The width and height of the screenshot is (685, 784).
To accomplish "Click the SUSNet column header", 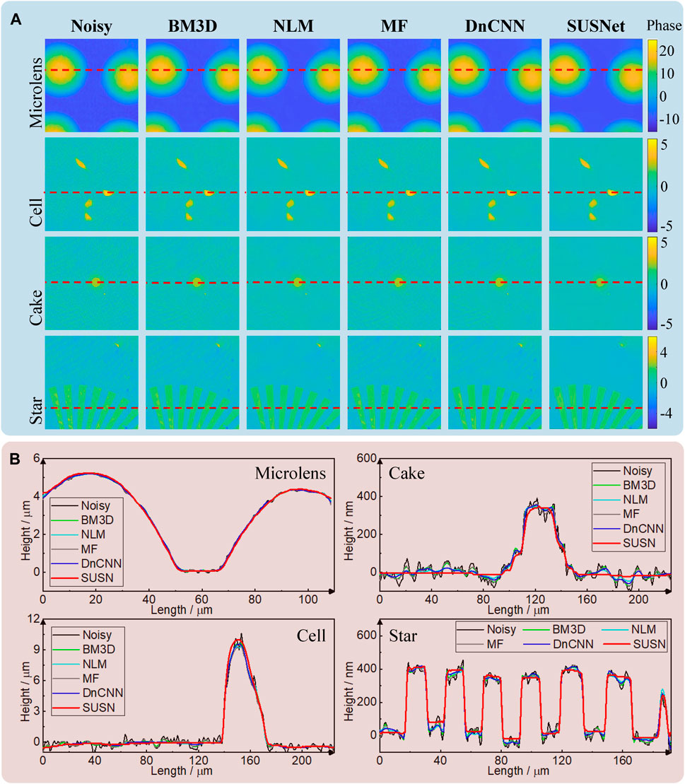I will coord(595,26).
